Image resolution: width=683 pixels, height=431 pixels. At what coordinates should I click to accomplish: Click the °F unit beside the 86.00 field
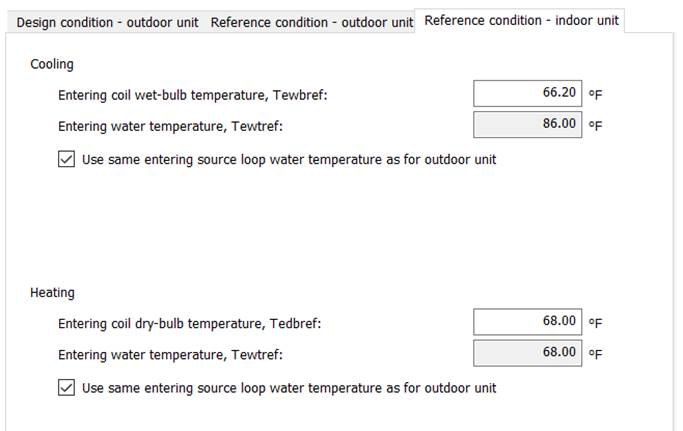pyautogui.click(x=595, y=126)
